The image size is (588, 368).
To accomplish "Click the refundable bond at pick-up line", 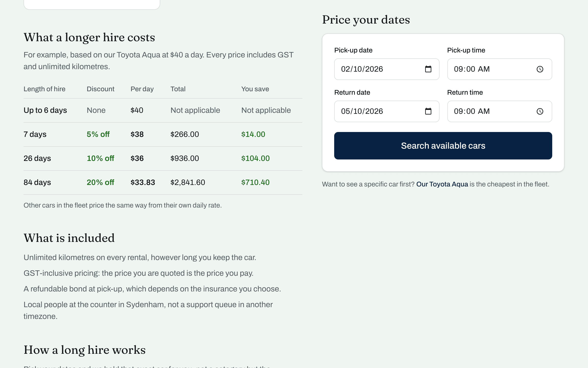I will click(152, 289).
